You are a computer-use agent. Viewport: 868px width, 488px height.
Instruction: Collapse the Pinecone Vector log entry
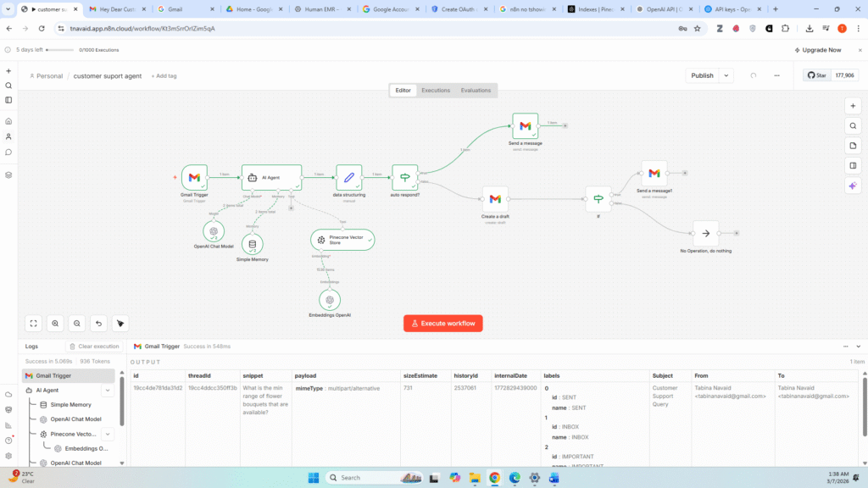coord(108,434)
